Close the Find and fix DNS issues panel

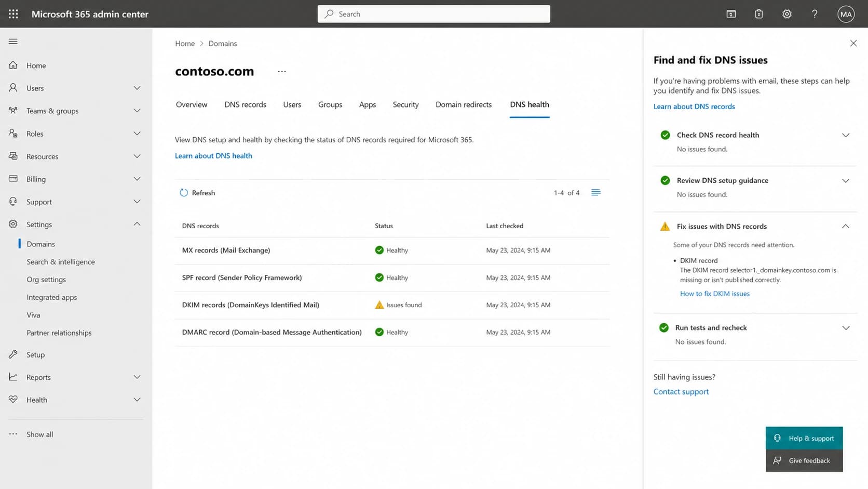tap(853, 43)
